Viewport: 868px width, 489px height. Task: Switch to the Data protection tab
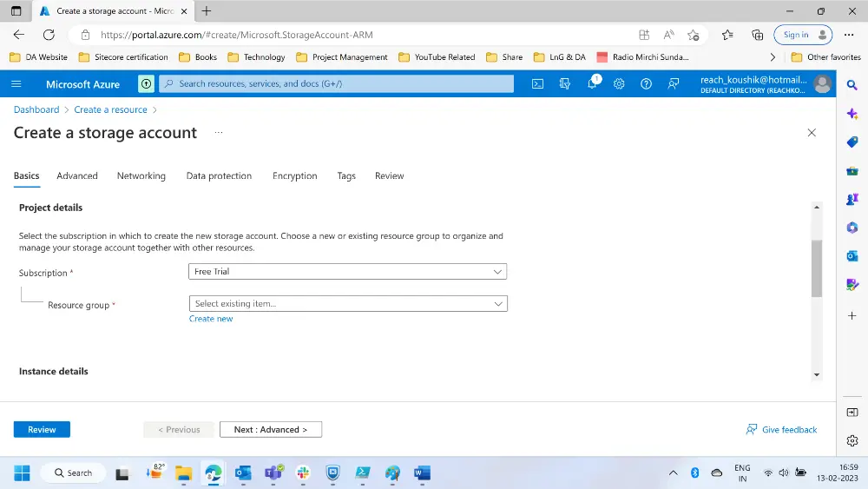[219, 175]
